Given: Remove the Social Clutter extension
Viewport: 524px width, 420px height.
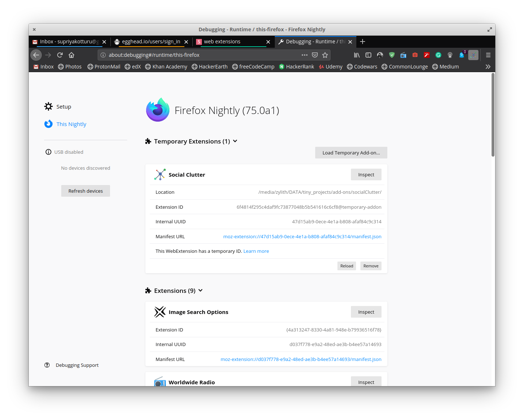Looking at the screenshot, I should point(371,266).
